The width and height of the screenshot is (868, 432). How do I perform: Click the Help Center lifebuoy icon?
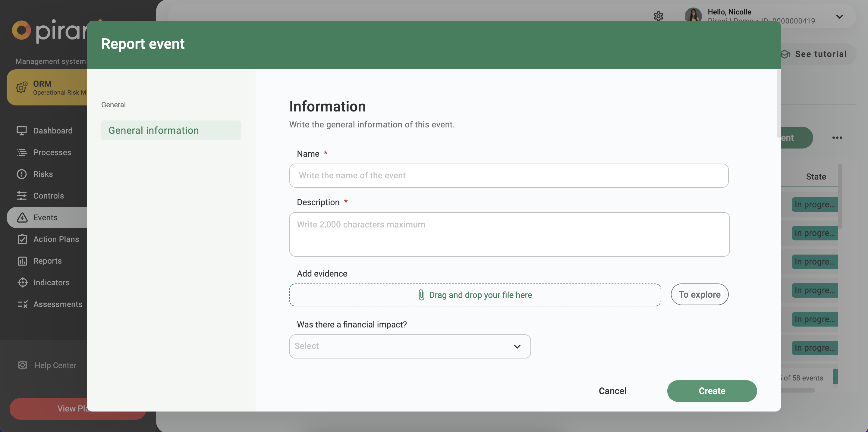tap(23, 365)
